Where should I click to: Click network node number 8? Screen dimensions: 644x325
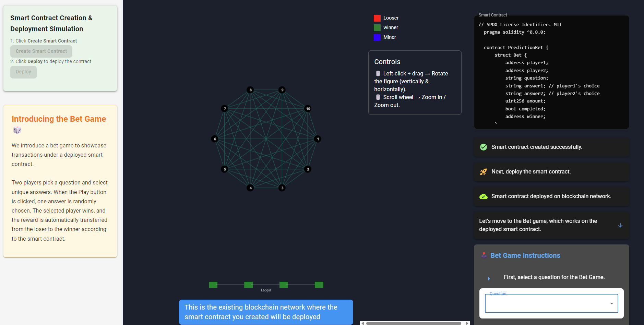pos(250,90)
